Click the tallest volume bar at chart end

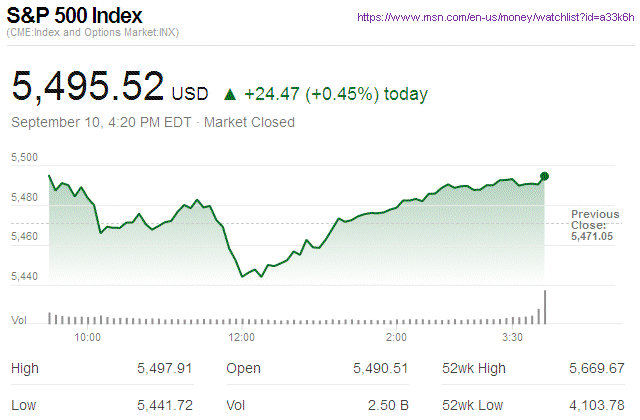pos(545,307)
